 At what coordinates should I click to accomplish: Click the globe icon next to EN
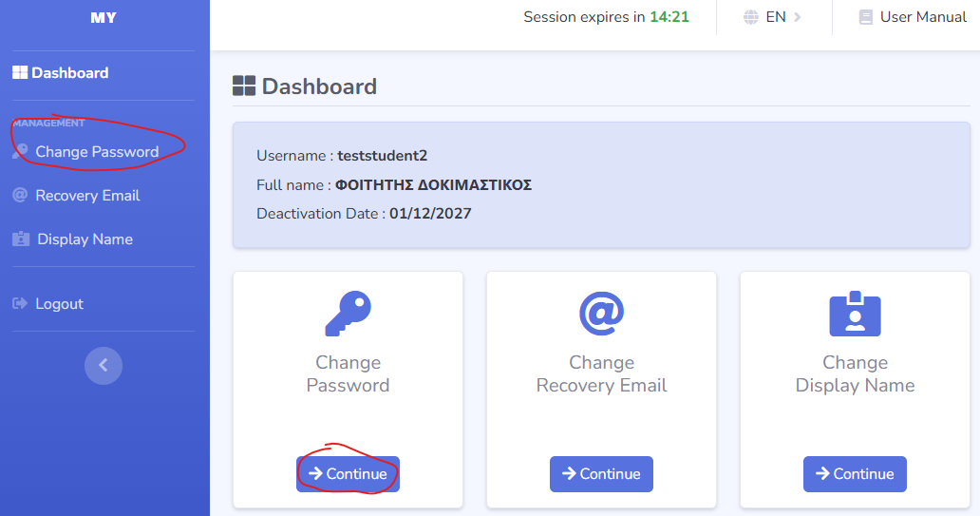(751, 17)
